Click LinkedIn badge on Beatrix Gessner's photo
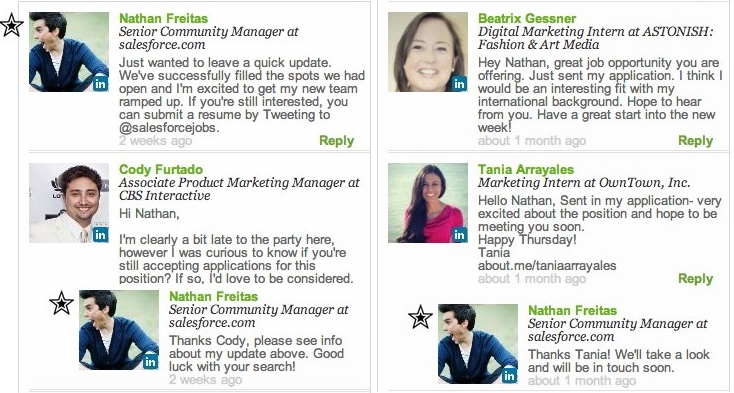This screenshot has height=393, width=734. (x=459, y=84)
